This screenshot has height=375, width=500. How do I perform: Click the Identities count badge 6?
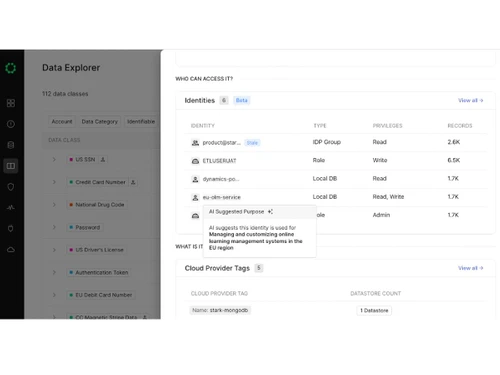[224, 100]
